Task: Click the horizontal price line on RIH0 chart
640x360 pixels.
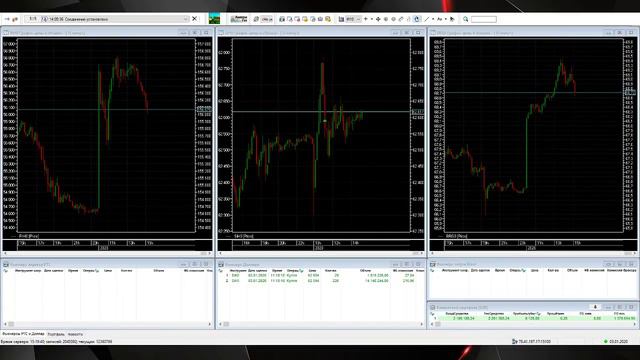Action: pyautogui.click(x=106, y=109)
